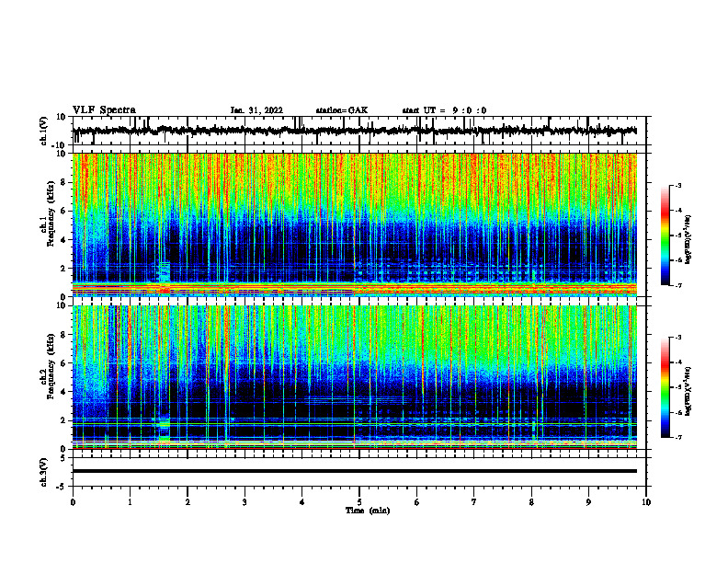This screenshot has height=563, width=728.
Task: Click the 'ch.1(V)' axis label
Action: 44,131
